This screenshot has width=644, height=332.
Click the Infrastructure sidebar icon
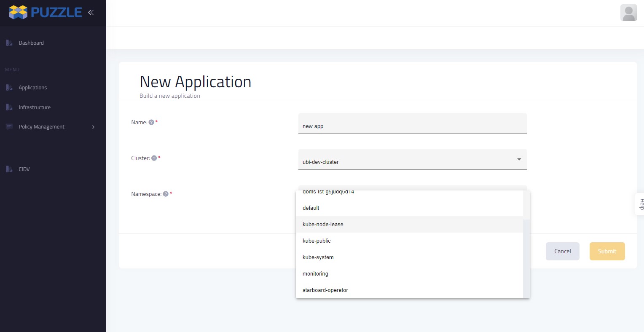(9, 107)
